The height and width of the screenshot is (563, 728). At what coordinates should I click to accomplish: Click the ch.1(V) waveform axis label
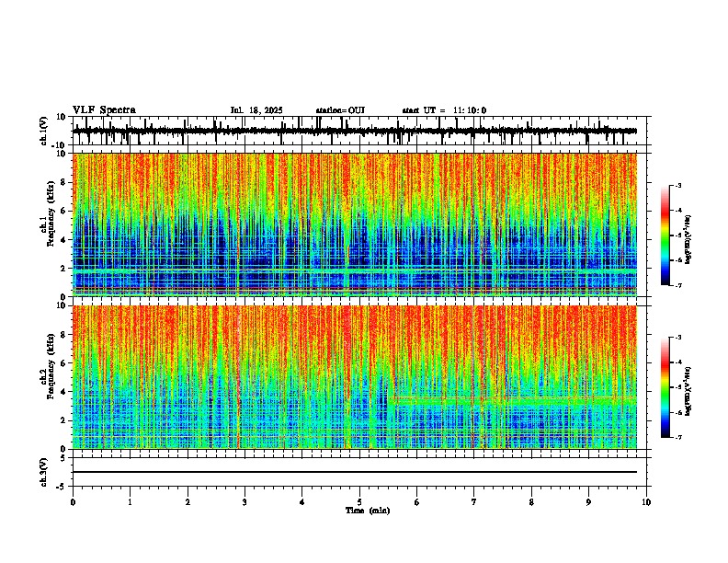click(x=44, y=131)
